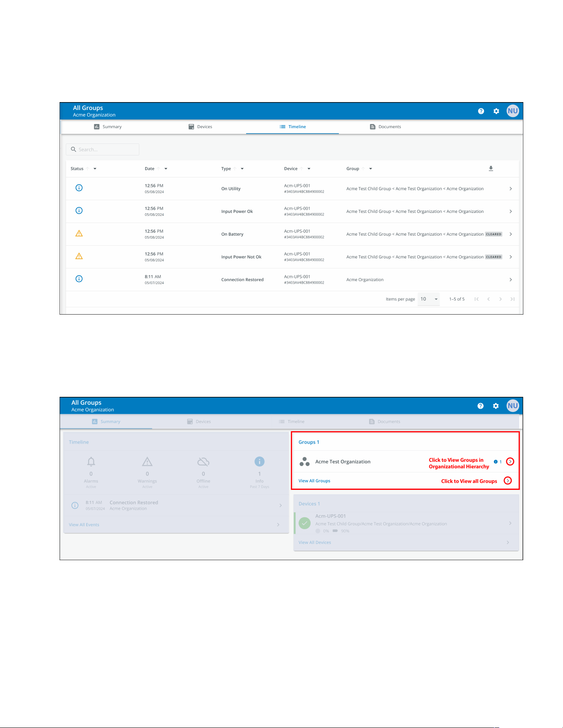Image resolution: width=563 pixels, height=728 pixels.
Task: Select the dimmed Documents tab in the Summary-tab screenshot
Action: pos(385,422)
